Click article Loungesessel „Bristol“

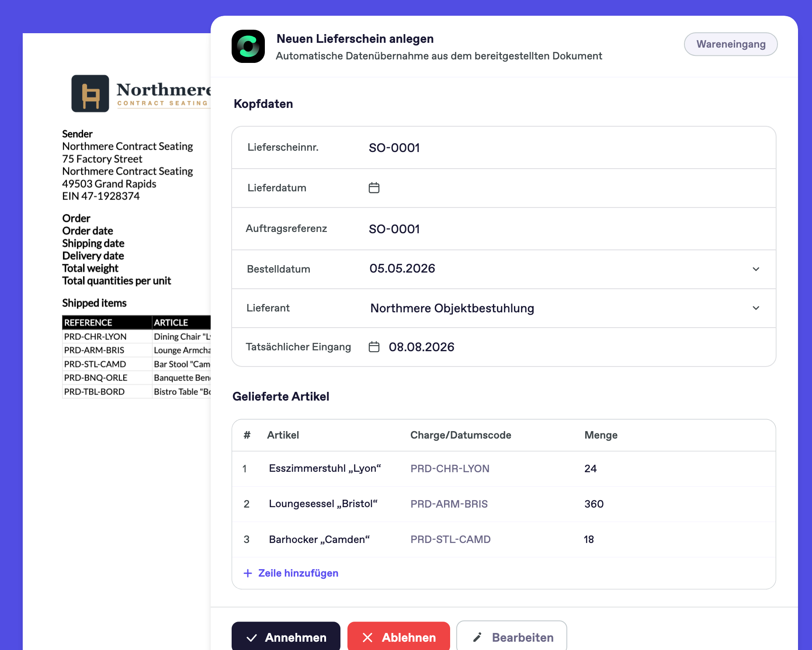click(323, 504)
